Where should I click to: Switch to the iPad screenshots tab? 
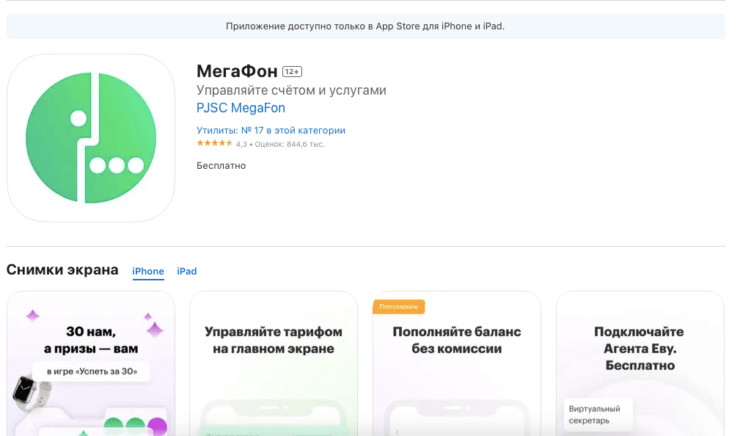(187, 271)
